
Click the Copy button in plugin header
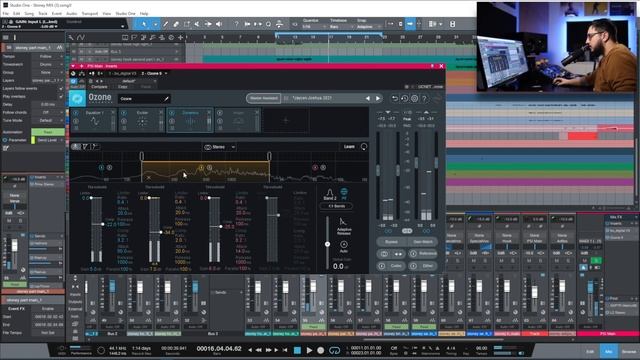[122, 87]
